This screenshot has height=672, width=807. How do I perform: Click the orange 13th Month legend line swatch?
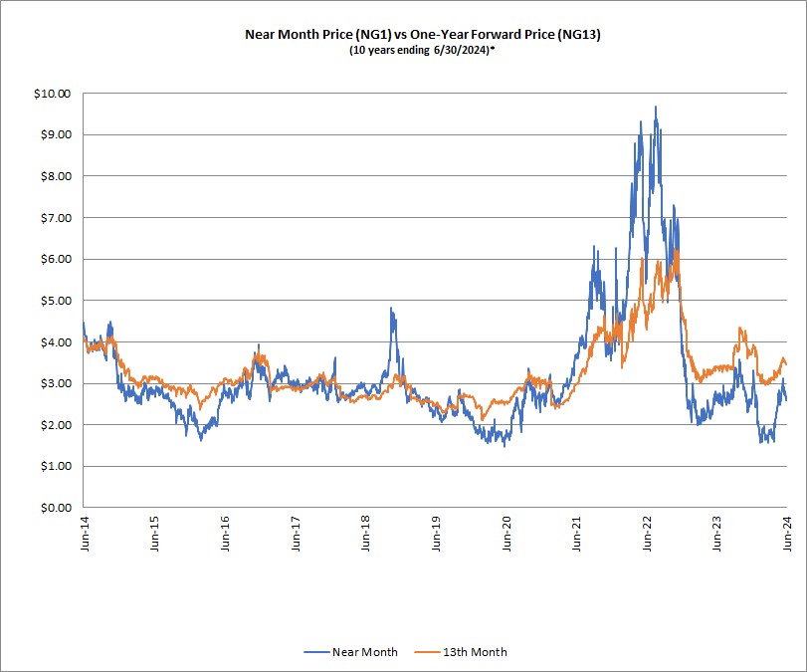[x=427, y=652]
